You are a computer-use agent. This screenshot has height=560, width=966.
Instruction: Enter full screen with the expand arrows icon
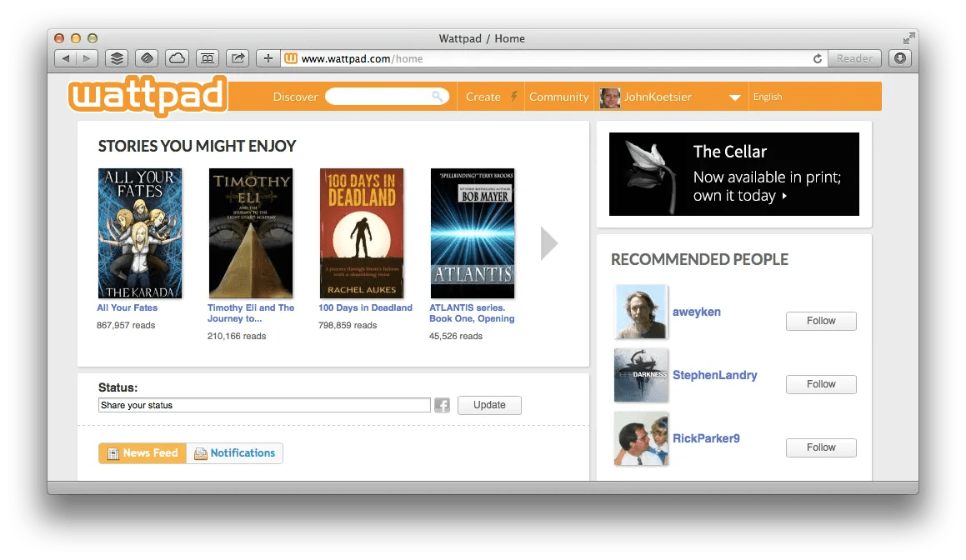pyautogui.click(x=908, y=38)
